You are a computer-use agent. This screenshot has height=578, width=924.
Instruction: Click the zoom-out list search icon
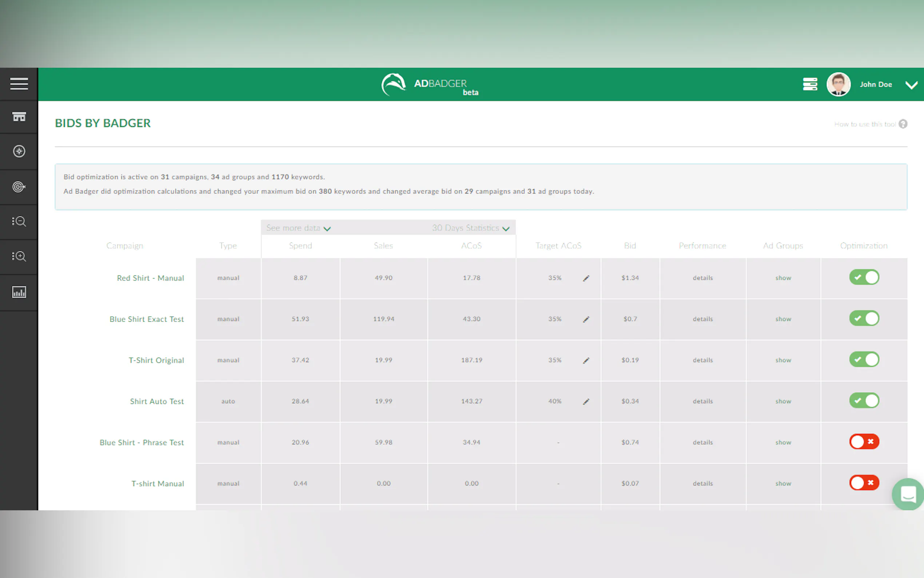(19, 221)
